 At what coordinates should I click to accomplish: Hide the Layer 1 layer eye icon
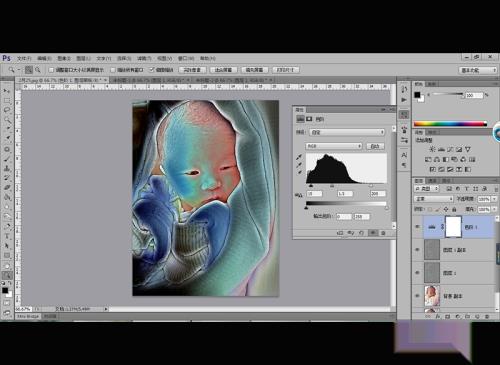pos(418,273)
